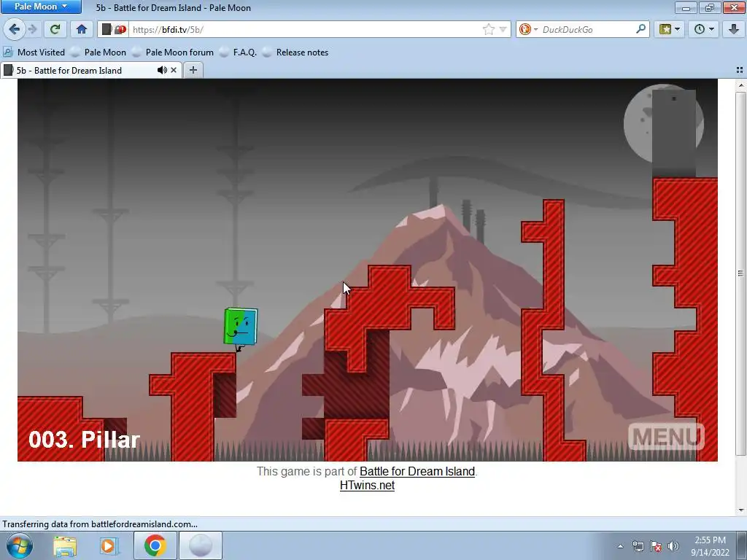Click the taskbar clock showing 2:55 PM

coord(710,546)
